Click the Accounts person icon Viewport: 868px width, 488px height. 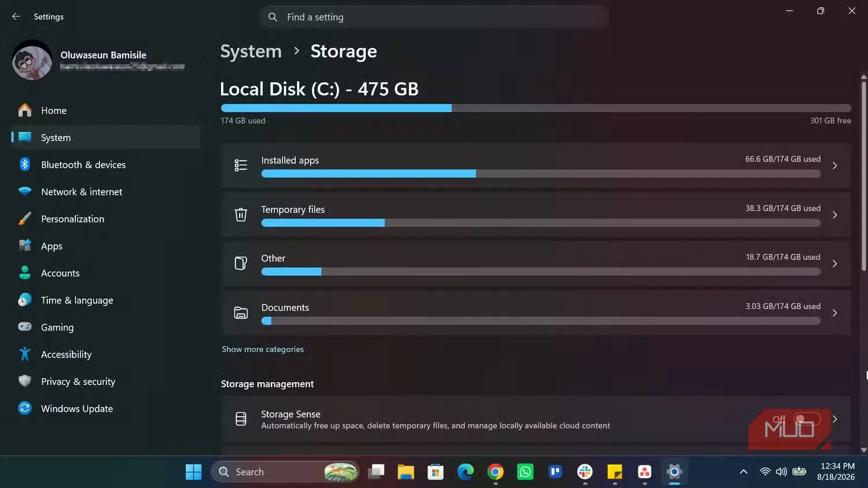(x=25, y=273)
